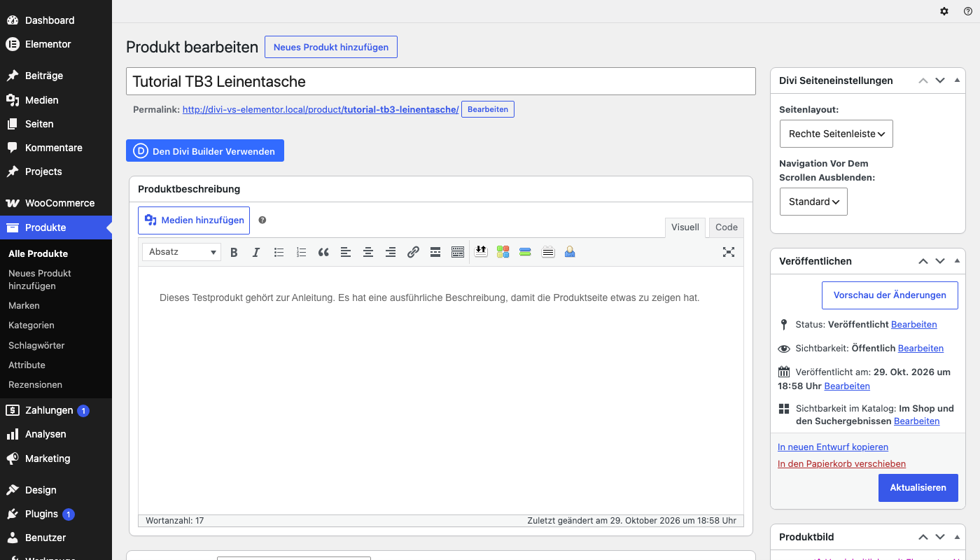This screenshot has width=980, height=560.
Task: Open the Elementor menu item
Action: click(56, 44)
